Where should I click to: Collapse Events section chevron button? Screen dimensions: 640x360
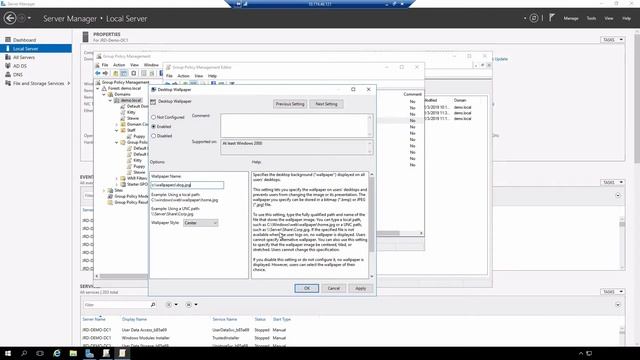click(x=618, y=196)
